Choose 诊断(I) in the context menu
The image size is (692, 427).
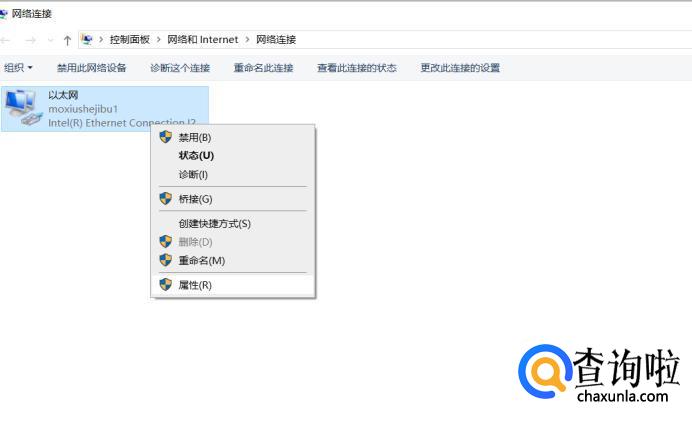[x=193, y=175]
